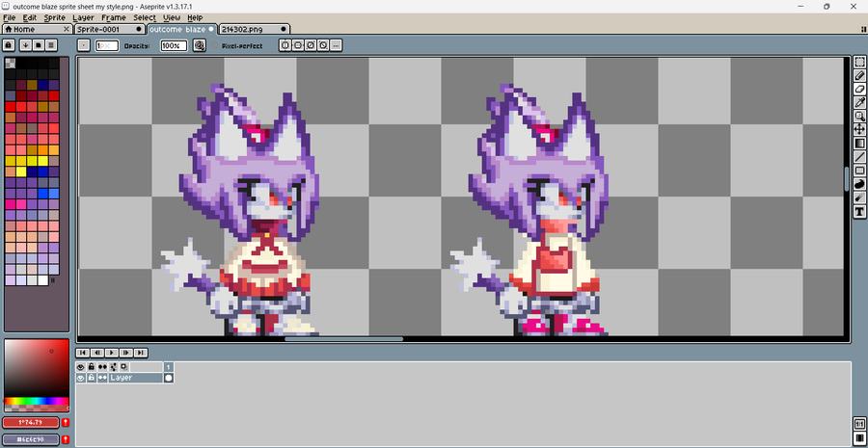Click the hue rainbow slider
The width and height of the screenshot is (868, 448).
(x=37, y=401)
